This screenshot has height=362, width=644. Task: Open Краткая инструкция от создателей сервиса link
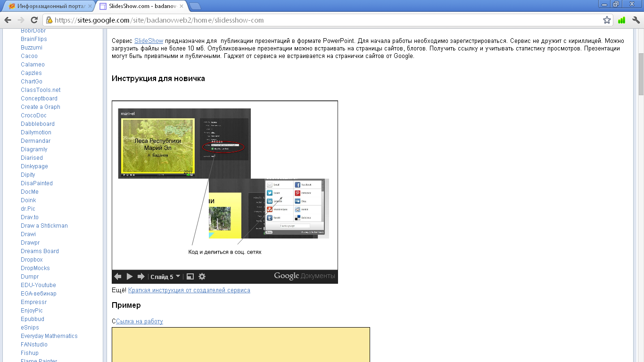point(189,290)
